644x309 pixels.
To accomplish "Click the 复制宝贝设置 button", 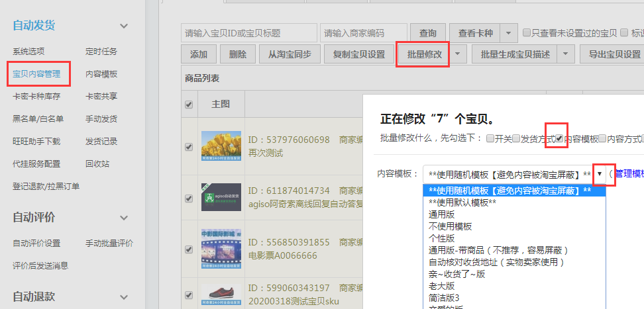I will point(359,54).
